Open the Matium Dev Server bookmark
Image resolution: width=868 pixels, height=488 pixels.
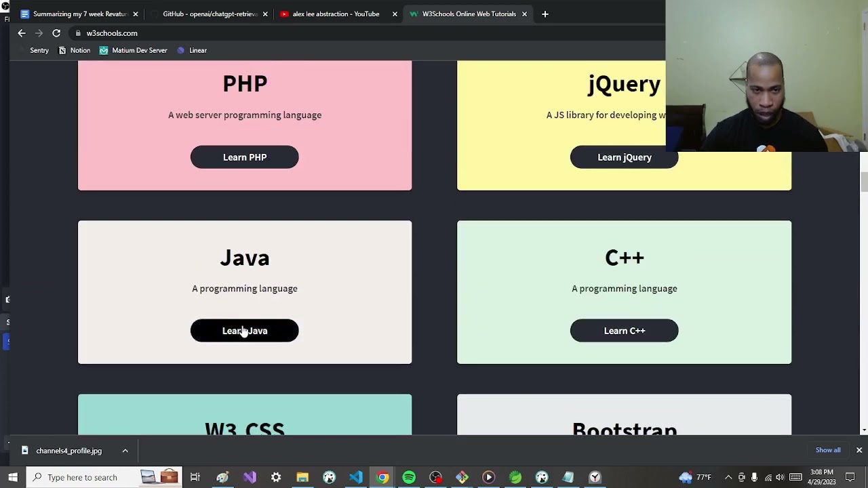[x=133, y=50]
